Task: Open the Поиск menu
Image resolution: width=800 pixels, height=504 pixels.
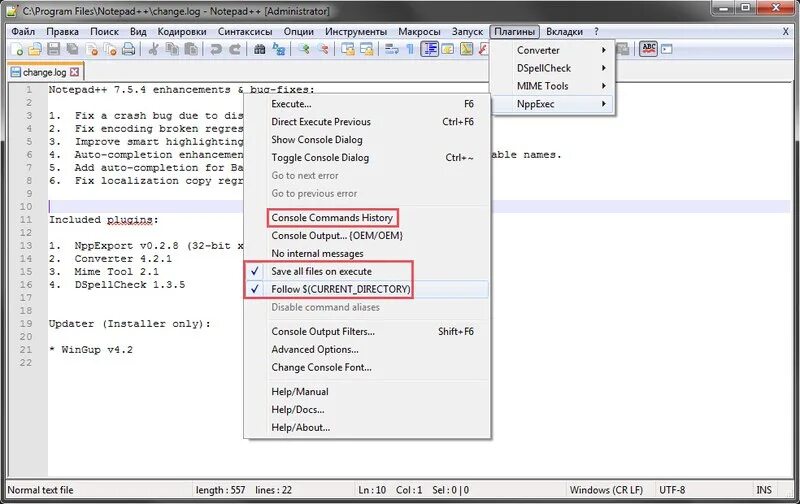Action: tap(105, 32)
